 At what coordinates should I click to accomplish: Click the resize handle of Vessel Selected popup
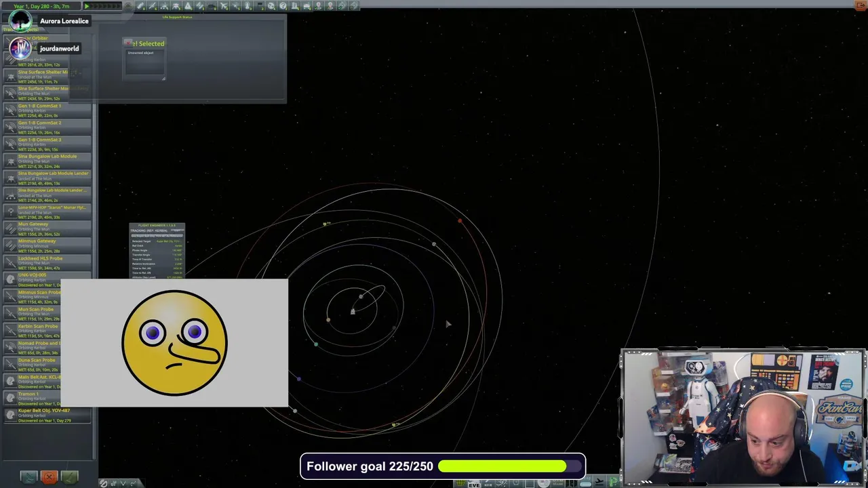point(163,78)
